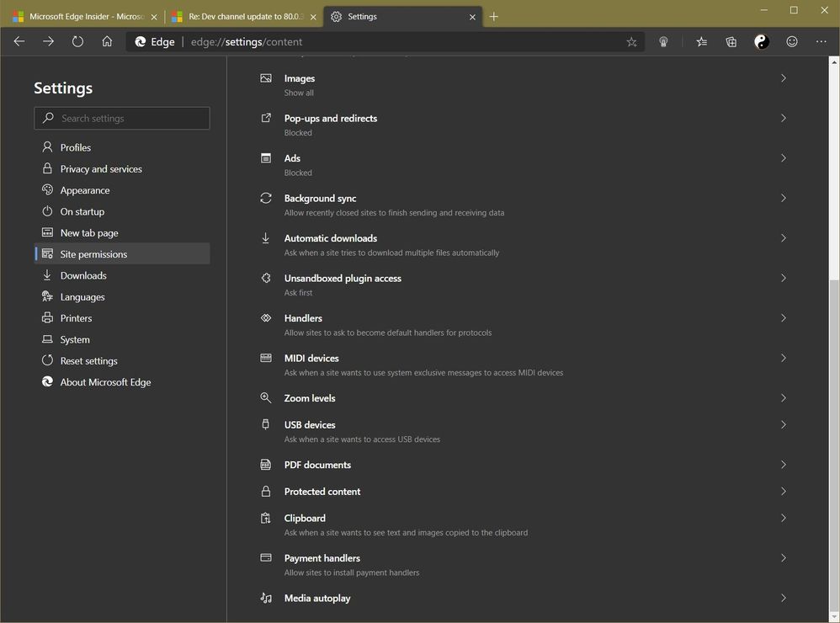
Task: Click the Background sync icon
Action: (266, 198)
